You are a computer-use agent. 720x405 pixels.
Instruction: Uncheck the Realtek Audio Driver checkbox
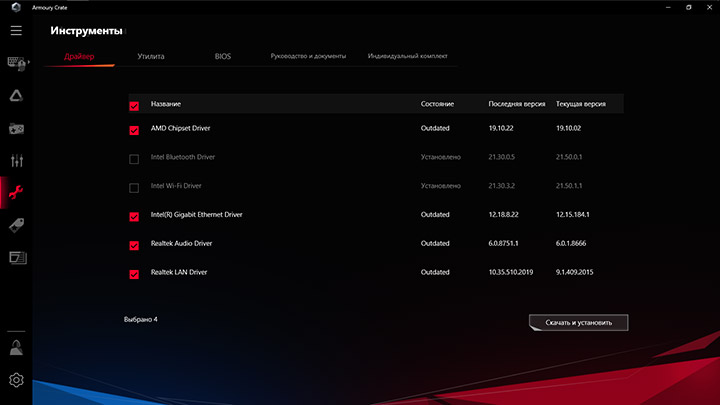click(134, 246)
